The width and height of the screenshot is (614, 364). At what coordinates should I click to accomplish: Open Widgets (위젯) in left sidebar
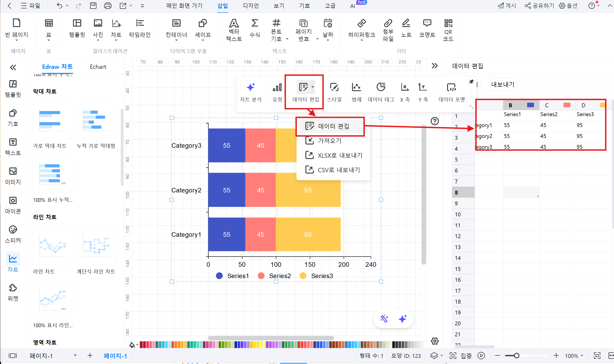coord(13,292)
